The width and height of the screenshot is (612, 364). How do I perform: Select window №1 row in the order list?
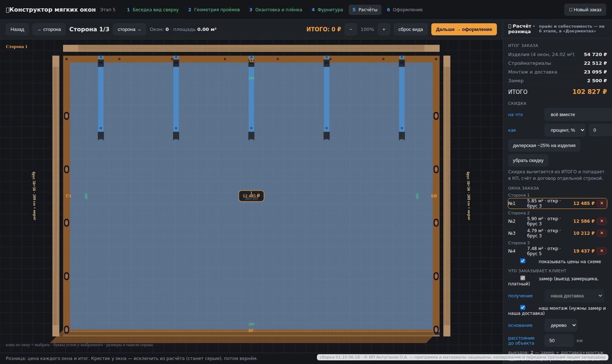(557, 203)
